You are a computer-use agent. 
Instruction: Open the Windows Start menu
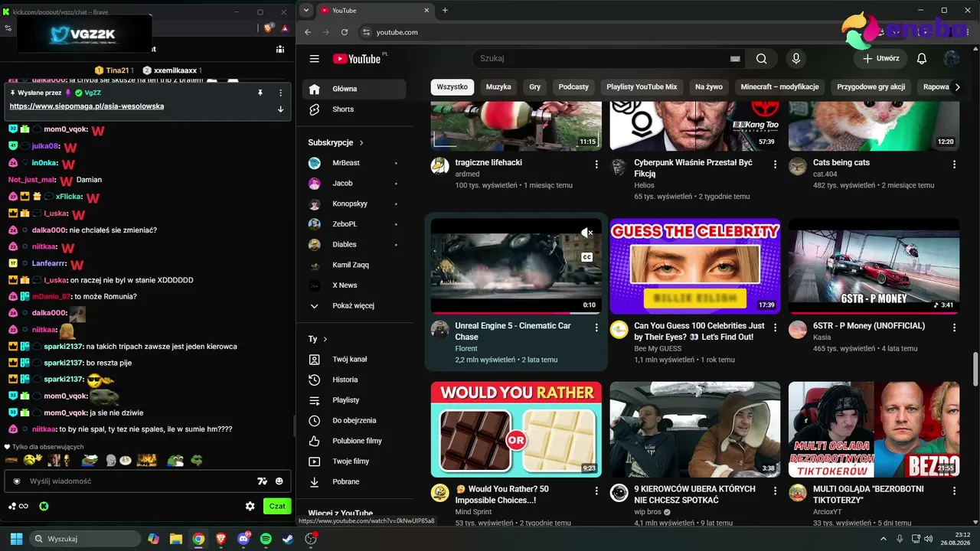[16, 539]
